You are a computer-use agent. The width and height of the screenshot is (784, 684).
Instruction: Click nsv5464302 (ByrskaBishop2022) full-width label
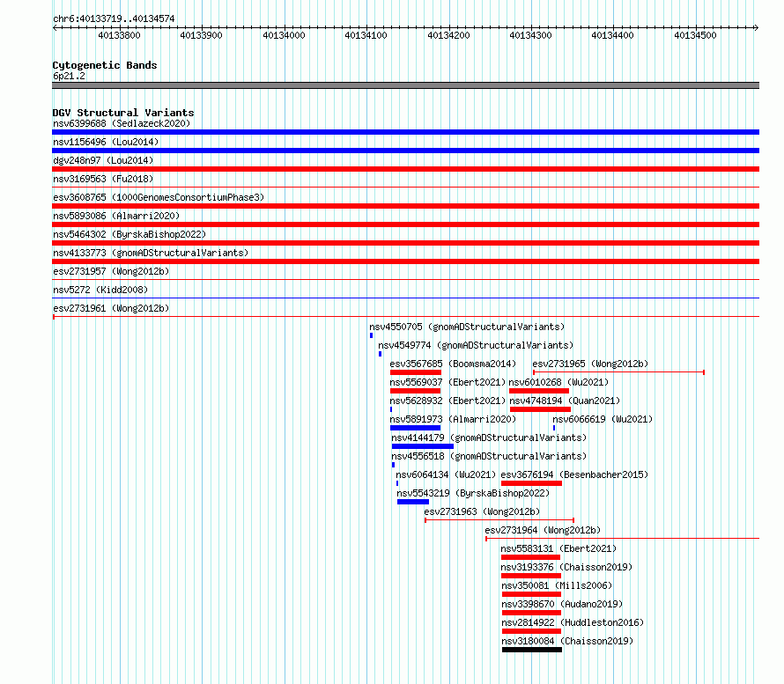[129, 234]
